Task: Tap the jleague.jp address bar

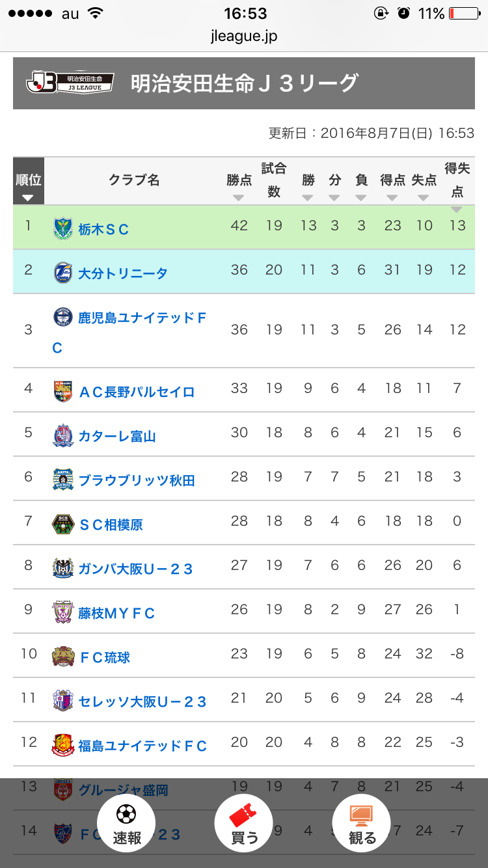Action: pyautogui.click(x=244, y=36)
